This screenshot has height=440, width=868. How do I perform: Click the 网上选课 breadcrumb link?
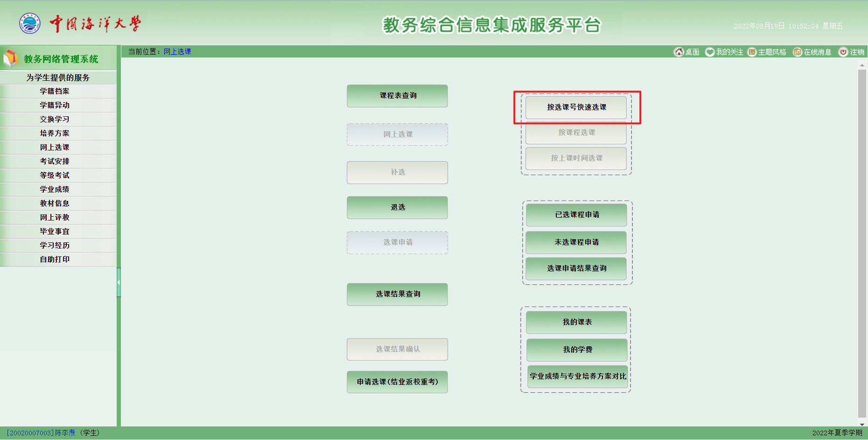[177, 52]
